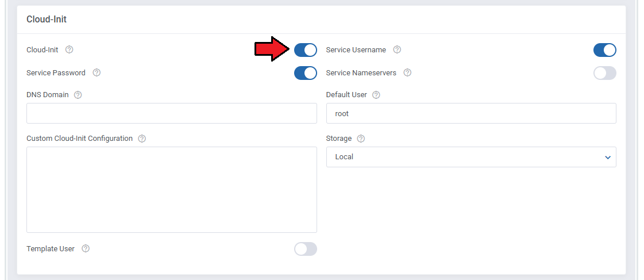The height and width of the screenshot is (280, 644).
Task: Switch off the Service Password toggle
Action: 305,73
